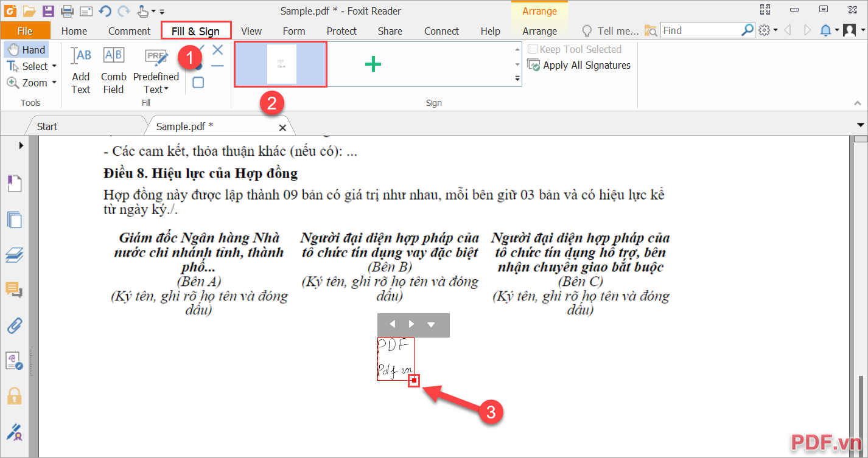868x458 pixels.
Task: Open the Connect tab
Action: (442, 31)
